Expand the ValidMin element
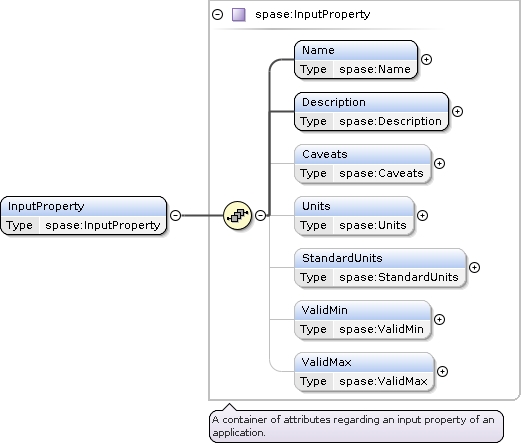 coord(439,319)
